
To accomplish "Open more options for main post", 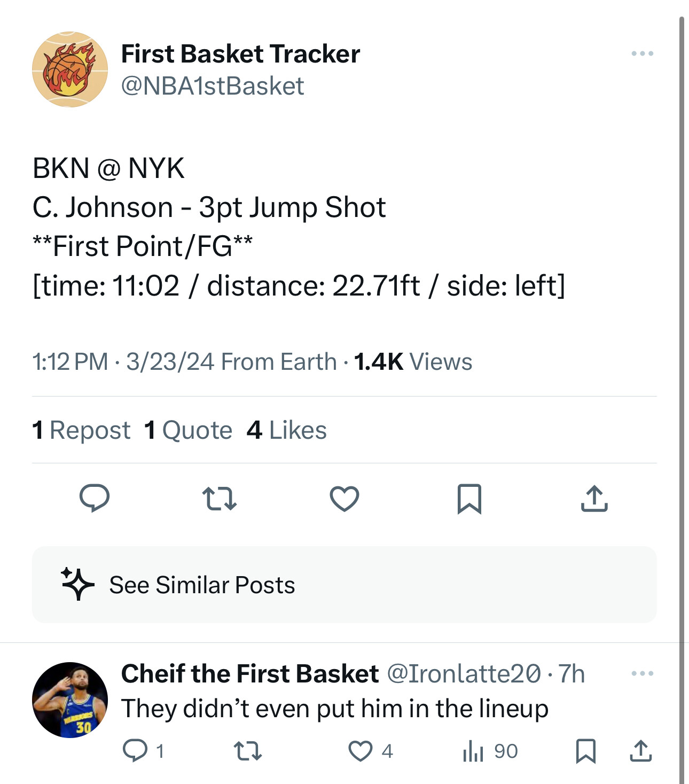I will click(642, 53).
